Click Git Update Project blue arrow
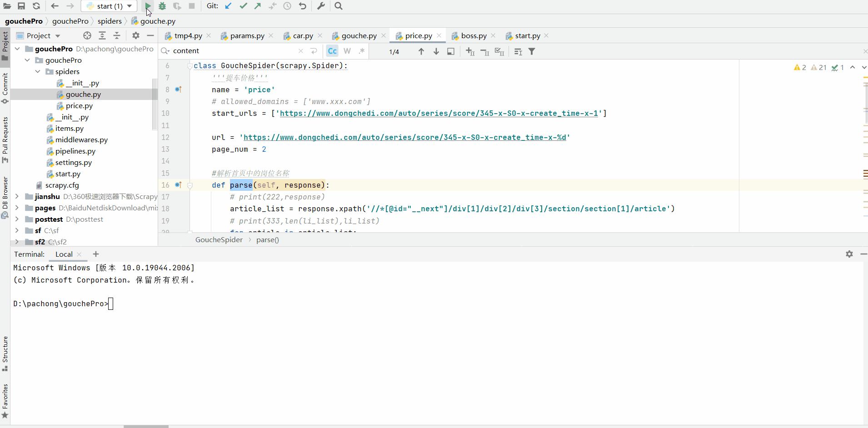868x428 pixels. click(228, 6)
